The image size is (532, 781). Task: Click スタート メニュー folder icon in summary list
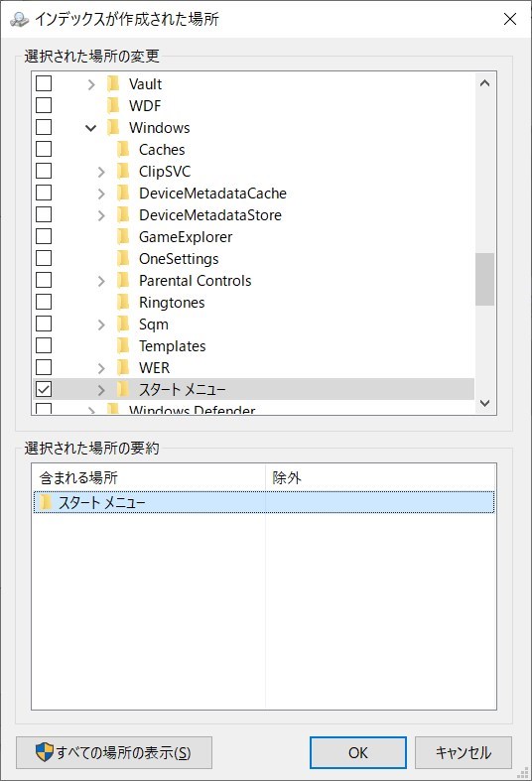[46, 502]
